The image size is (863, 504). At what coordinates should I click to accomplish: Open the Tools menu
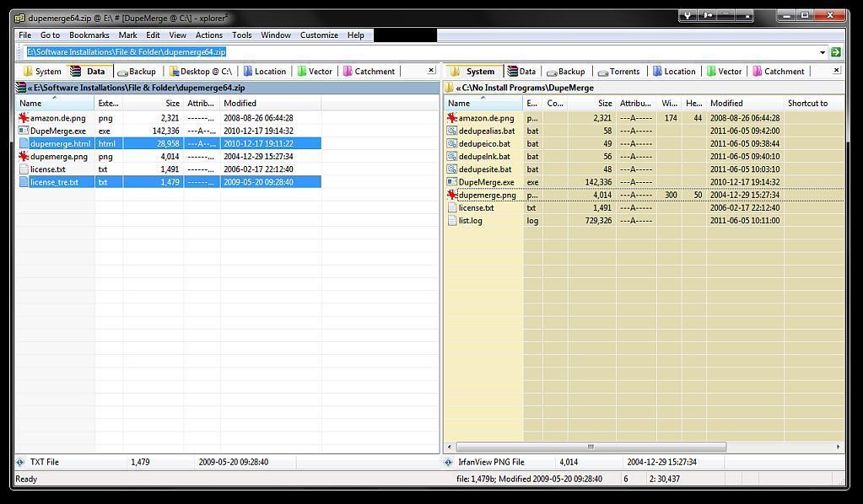[241, 35]
